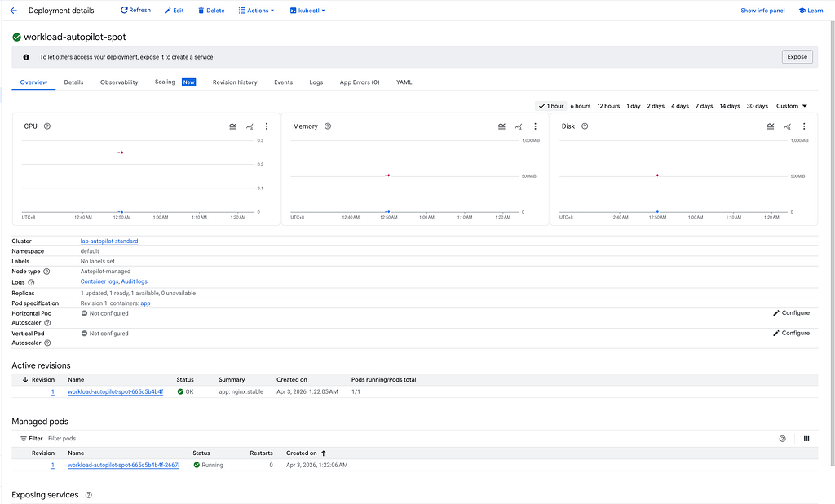Select the 6 hours time range
The height and width of the screenshot is (504, 835).
pos(581,106)
